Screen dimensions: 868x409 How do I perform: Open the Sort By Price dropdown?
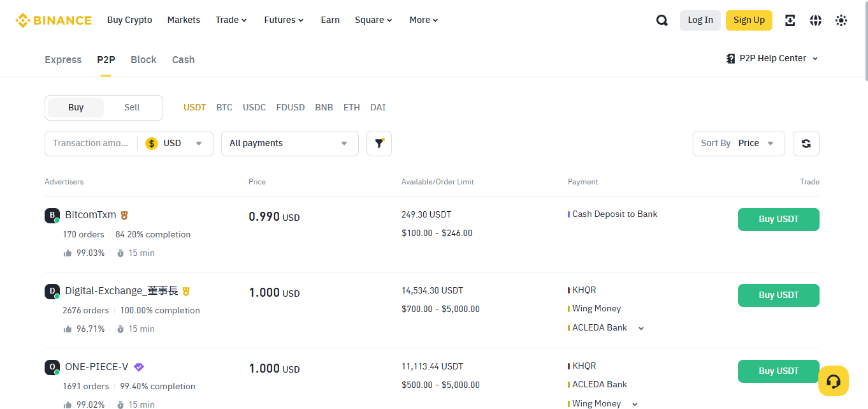(739, 144)
